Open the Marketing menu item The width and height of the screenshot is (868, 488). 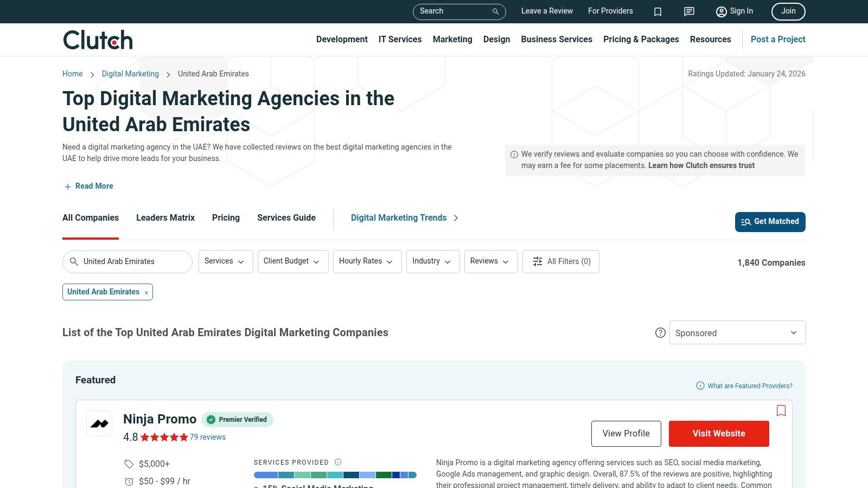pyautogui.click(x=452, y=39)
